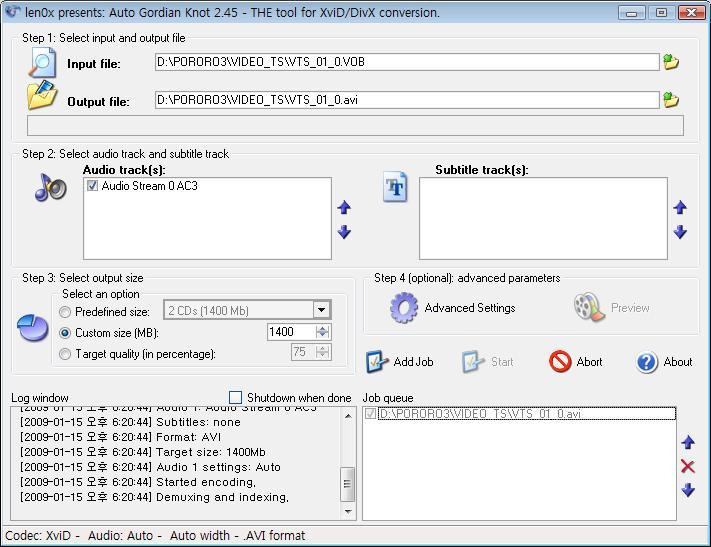The image size is (711, 547).
Task: Decrease target quality with the down spinner
Action: click(322, 356)
